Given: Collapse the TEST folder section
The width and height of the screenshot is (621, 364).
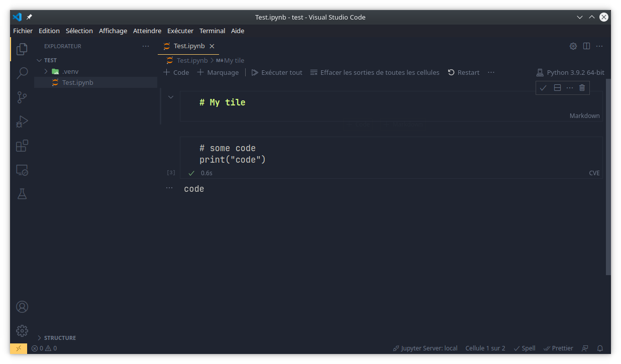Looking at the screenshot, I should 95,60.
